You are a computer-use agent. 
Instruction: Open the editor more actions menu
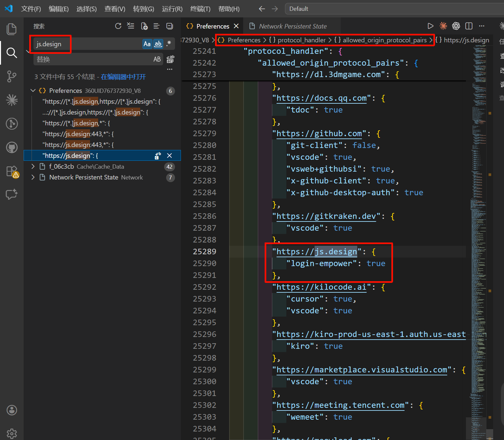[482, 26]
